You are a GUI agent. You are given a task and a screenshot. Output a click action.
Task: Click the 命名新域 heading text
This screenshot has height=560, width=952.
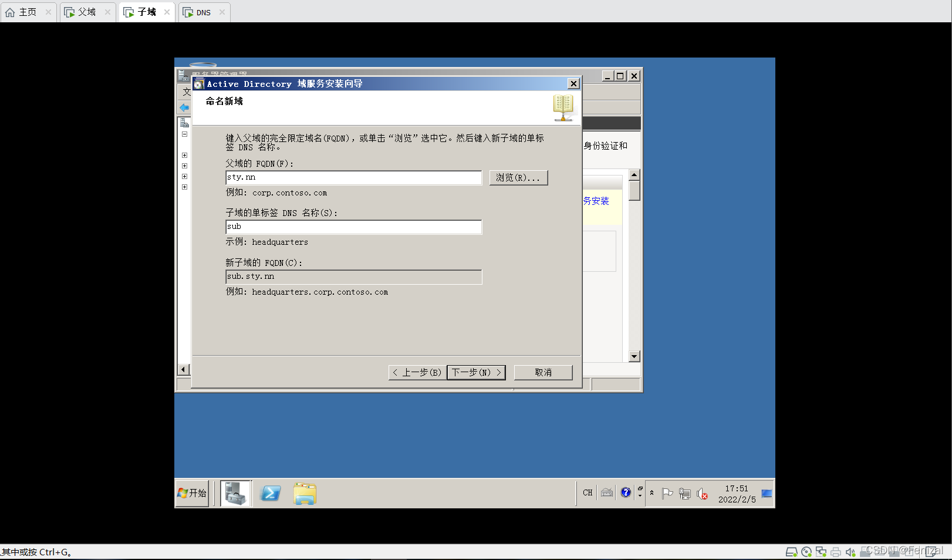(224, 101)
